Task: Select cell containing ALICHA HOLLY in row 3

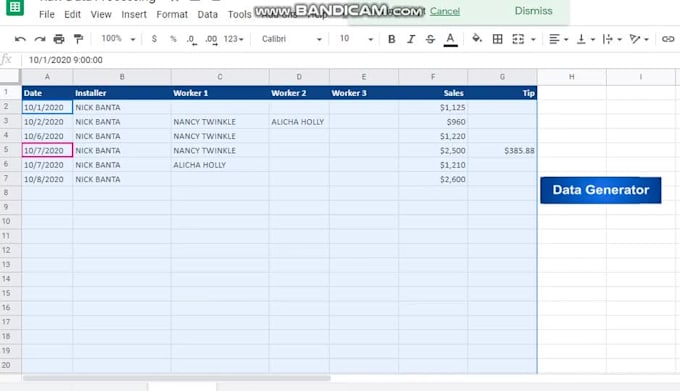Action: pos(299,122)
